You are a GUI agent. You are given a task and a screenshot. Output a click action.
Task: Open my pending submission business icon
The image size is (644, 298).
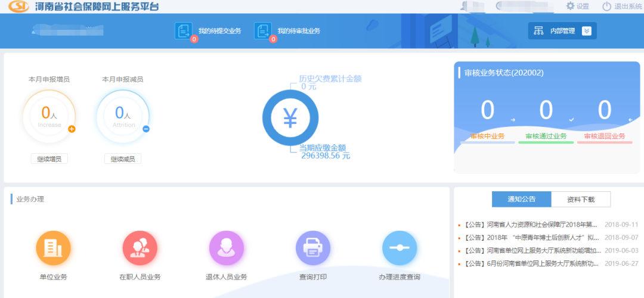[183, 31]
